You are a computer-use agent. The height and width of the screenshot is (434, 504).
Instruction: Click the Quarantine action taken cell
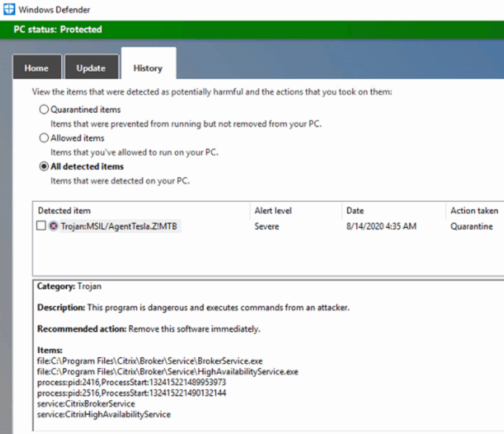click(x=471, y=226)
